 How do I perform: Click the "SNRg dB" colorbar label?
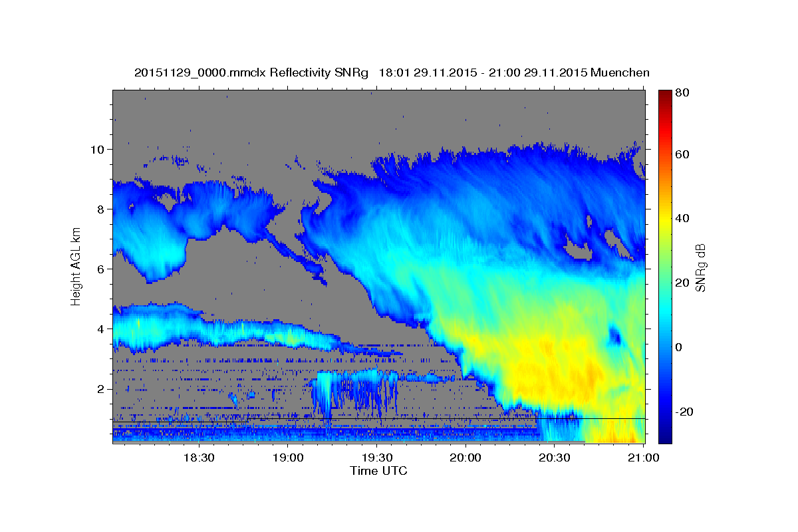700,267
